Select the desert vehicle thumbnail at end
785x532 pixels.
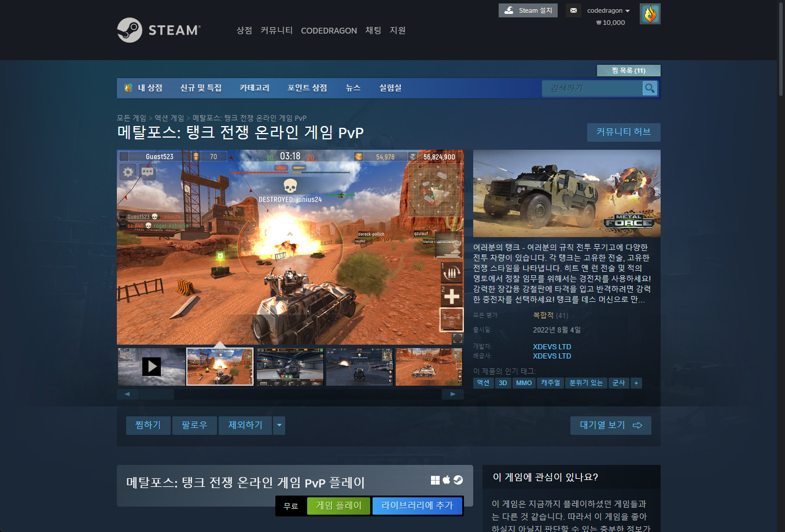pos(429,367)
